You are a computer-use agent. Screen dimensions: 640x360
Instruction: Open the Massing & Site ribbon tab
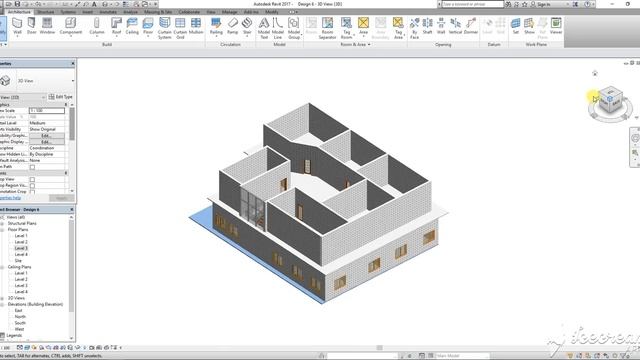coord(158,12)
